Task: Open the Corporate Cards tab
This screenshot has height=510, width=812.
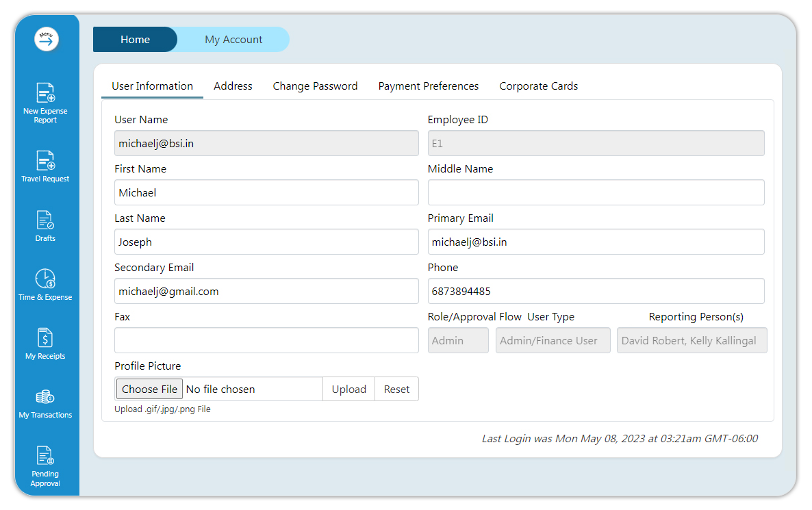Action: (x=538, y=86)
